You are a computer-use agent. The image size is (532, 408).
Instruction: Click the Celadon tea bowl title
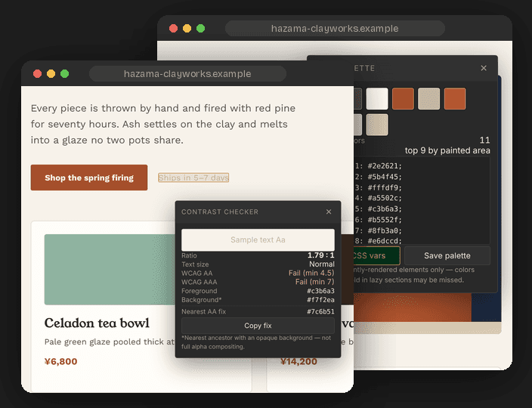[97, 323]
